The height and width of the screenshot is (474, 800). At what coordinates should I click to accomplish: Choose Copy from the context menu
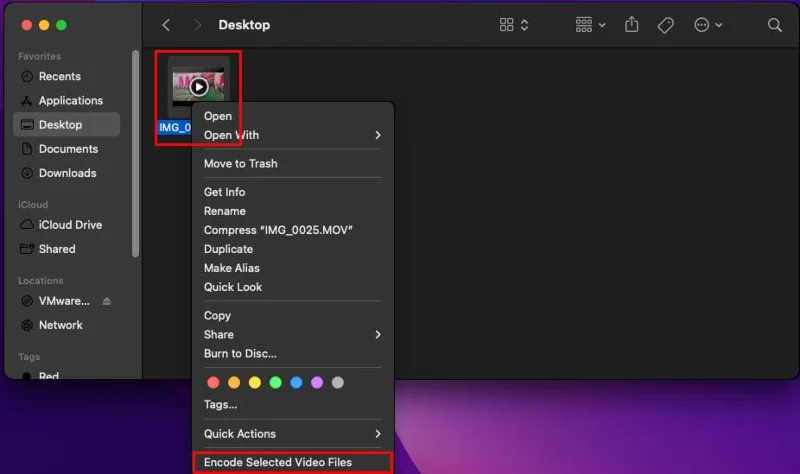point(292,316)
